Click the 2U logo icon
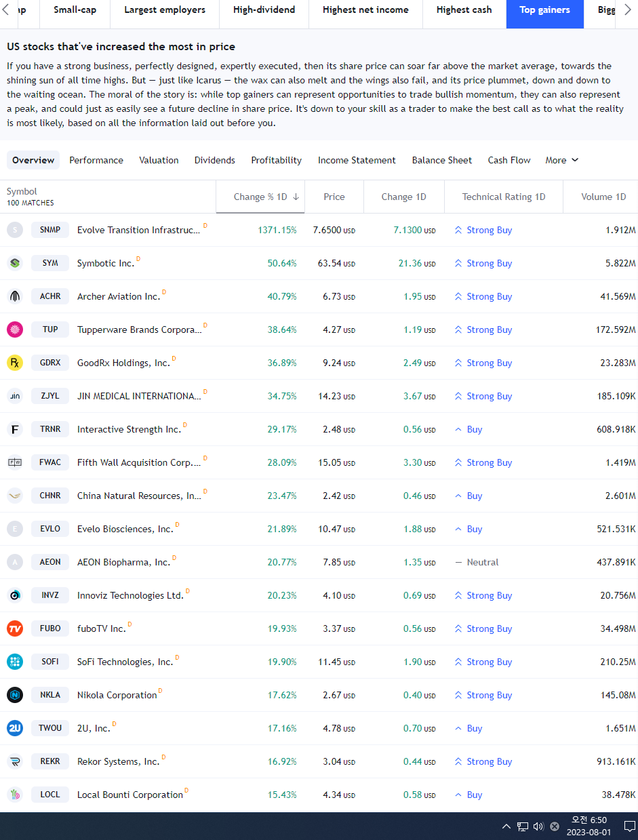The height and width of the screenshot is (840, 638). click(x=15, y=728)
